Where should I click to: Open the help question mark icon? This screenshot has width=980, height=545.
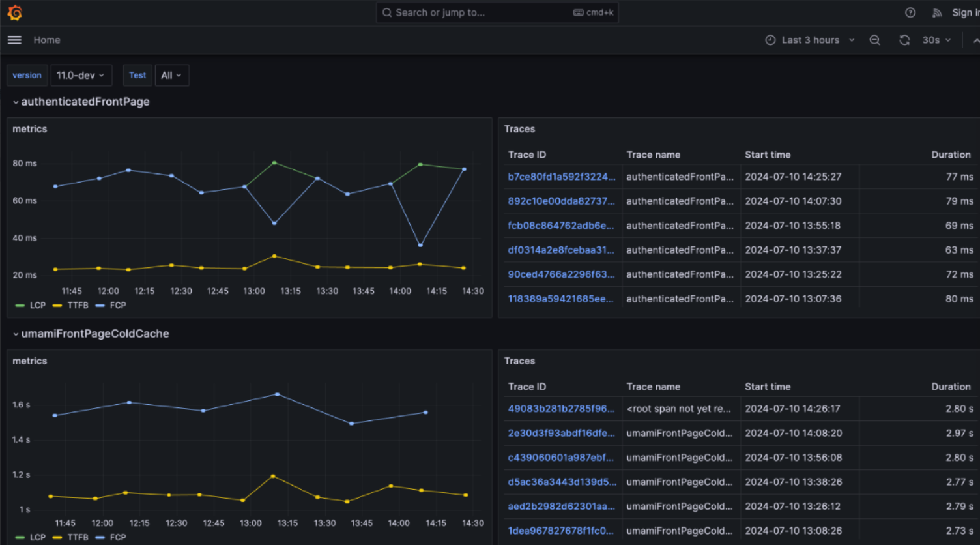point(910,12)
